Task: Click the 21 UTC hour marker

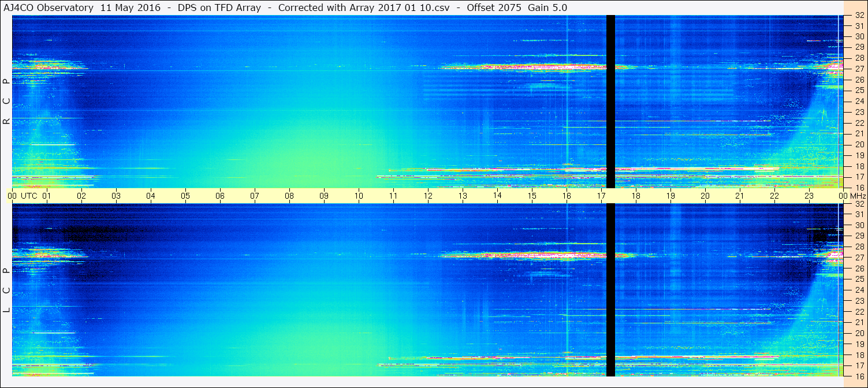Action: (x=740, y=196)
